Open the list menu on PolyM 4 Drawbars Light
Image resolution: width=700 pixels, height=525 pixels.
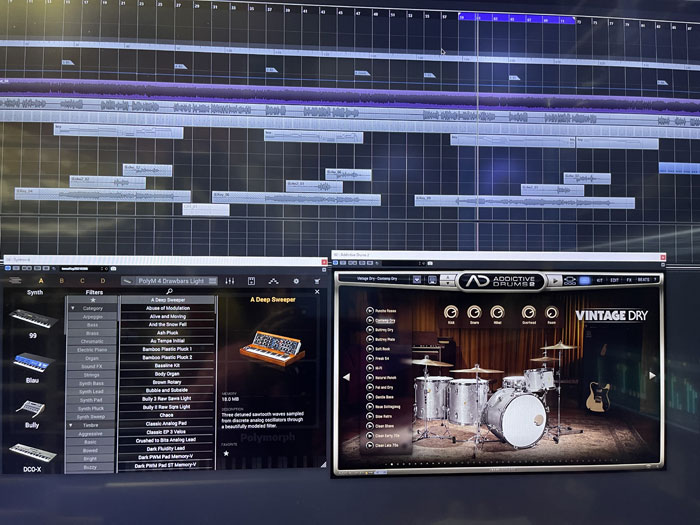point(213,281)
